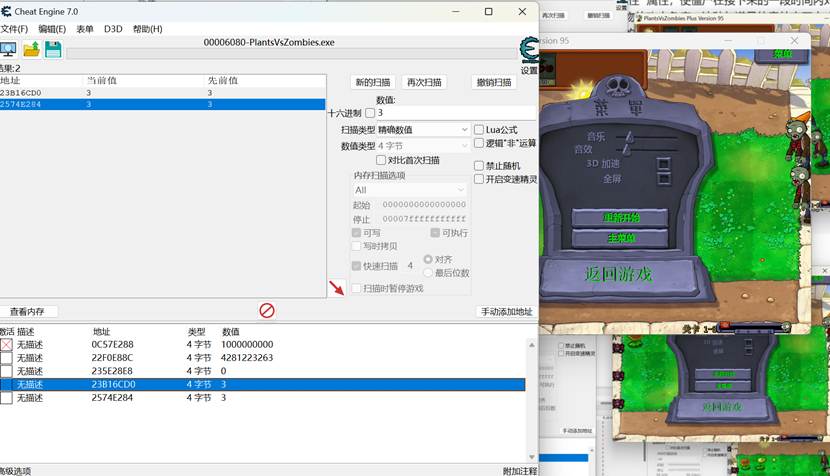
Task: Open the 帮助(H) menu
Action: click(x=148, y=29)
